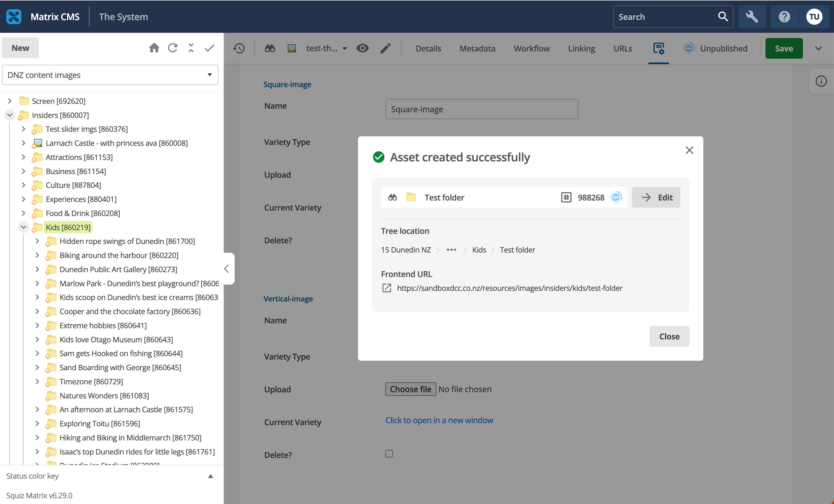Switch to the Workflow tab

532,48
